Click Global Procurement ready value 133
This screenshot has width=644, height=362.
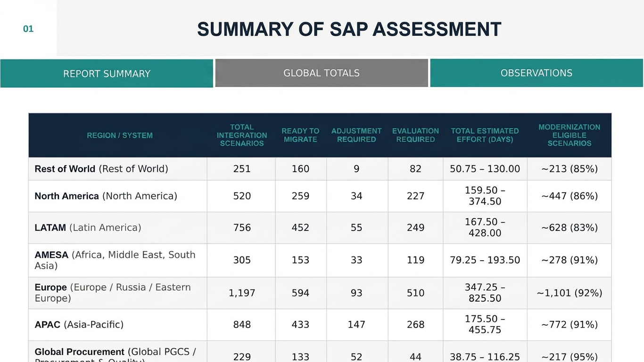click(300, 357)
